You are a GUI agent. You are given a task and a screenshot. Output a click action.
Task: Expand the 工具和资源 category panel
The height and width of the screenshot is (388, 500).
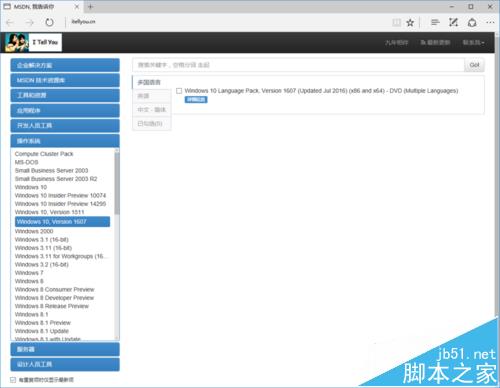click(65, 95)
